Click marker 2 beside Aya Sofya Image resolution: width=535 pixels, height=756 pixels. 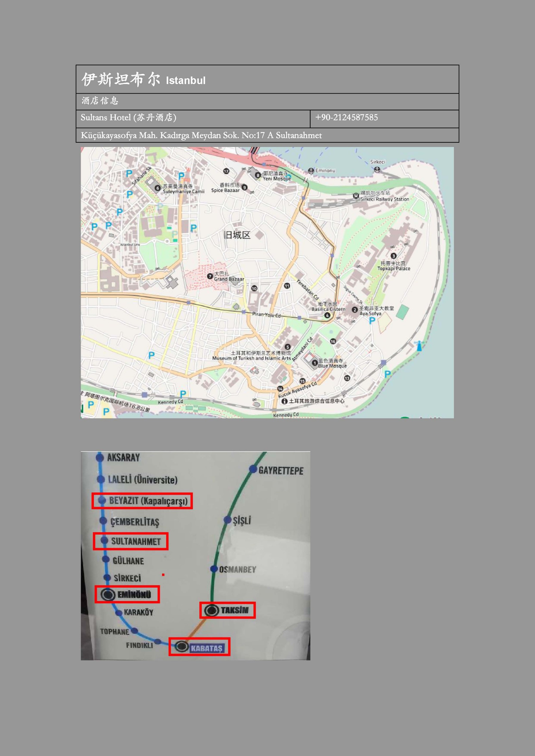click(354, 310)
